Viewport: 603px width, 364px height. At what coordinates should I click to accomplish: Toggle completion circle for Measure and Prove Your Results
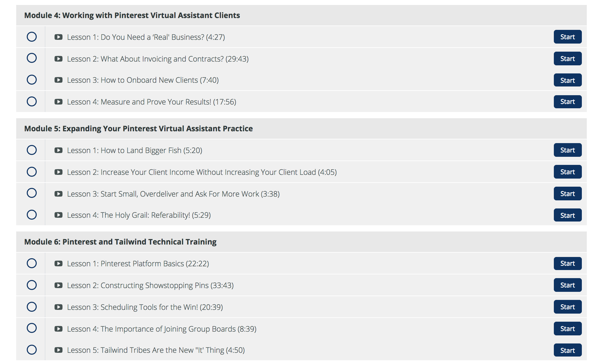(32, 101)
